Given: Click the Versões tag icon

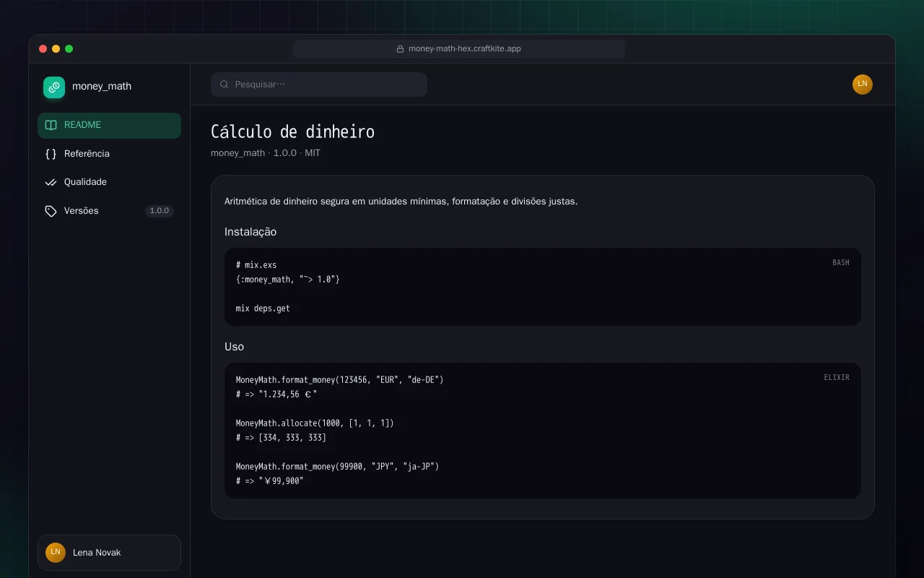Looking at the screenshot, I should coord(51,211).
